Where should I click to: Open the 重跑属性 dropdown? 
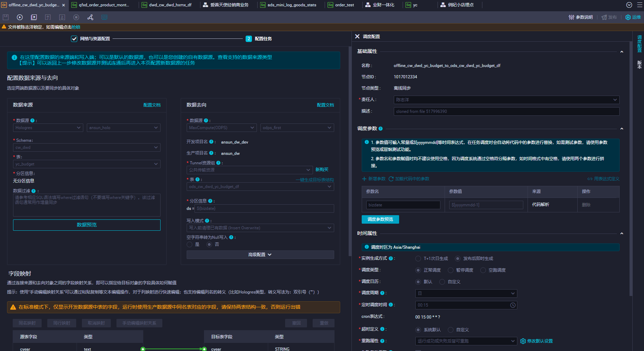point(466,341)
